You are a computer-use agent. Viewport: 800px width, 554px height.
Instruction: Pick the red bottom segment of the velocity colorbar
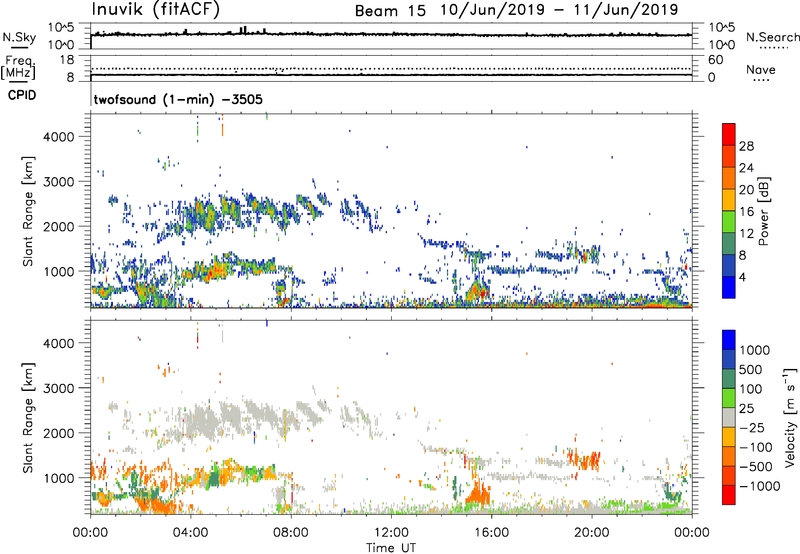[729, 495]
